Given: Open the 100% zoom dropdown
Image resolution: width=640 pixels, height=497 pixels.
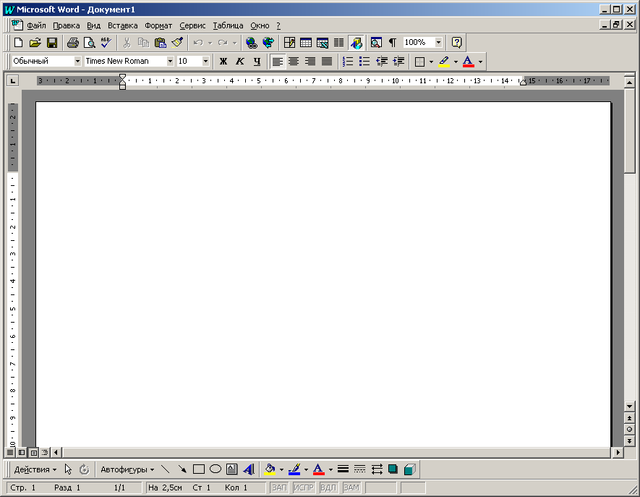Looking at the screenshot, I should coord(438,42).
